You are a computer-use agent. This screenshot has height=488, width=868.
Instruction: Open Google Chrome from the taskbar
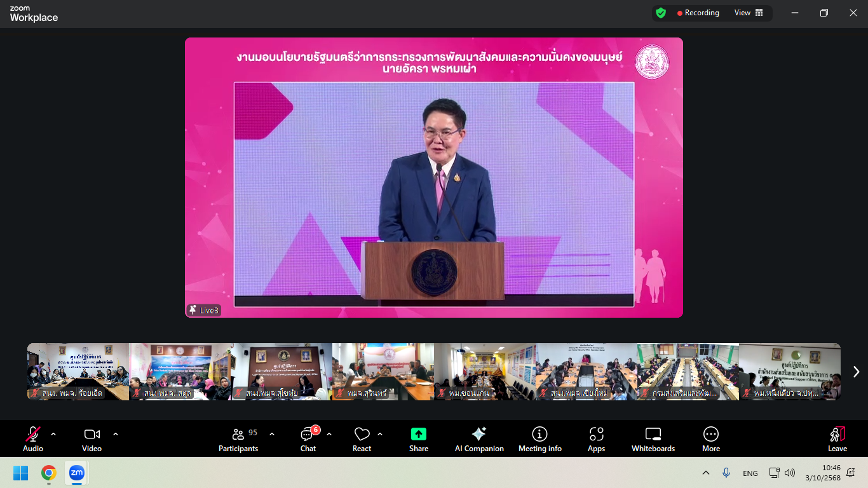(x=48, y=473)
